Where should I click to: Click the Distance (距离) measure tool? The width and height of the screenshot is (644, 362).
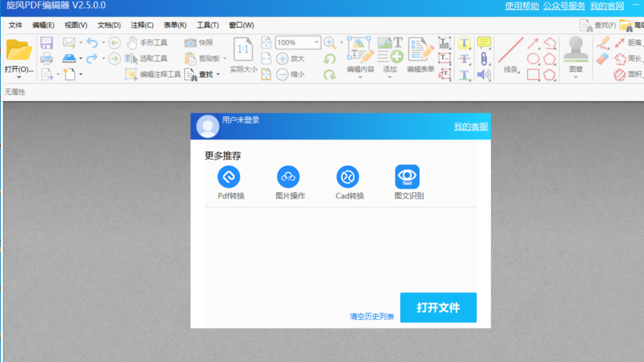tap(629, 43)
